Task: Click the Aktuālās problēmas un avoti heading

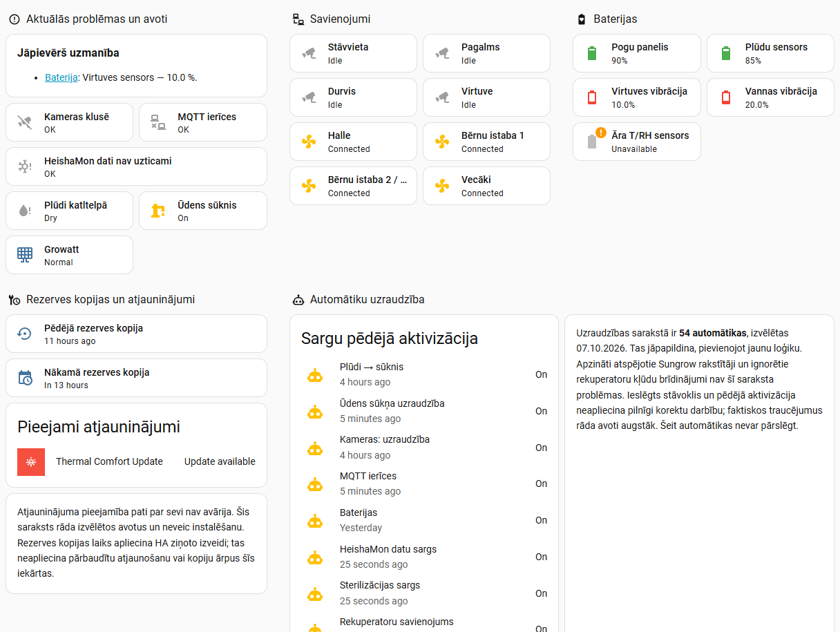Action: (x=97, y=19)
